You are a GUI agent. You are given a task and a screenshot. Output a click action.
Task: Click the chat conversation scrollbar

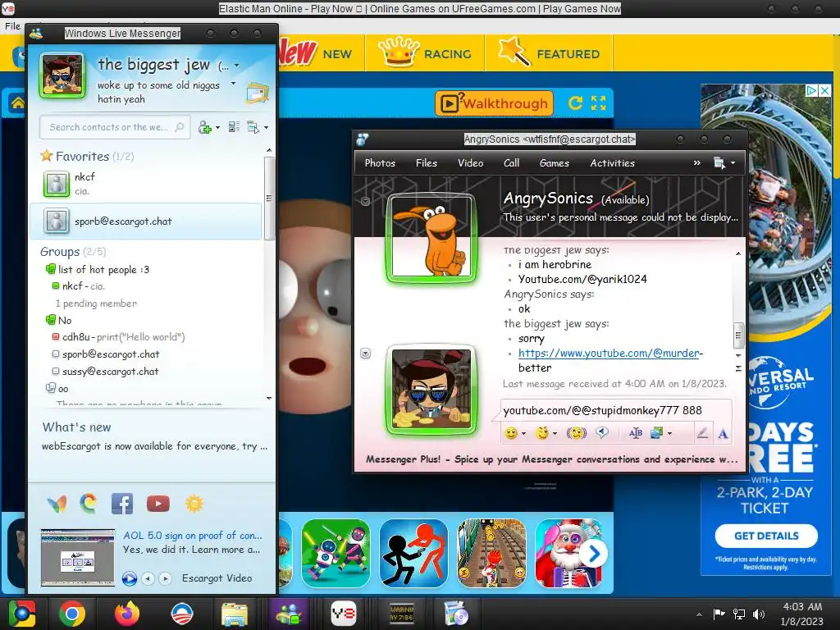click(x=738, y=335)
